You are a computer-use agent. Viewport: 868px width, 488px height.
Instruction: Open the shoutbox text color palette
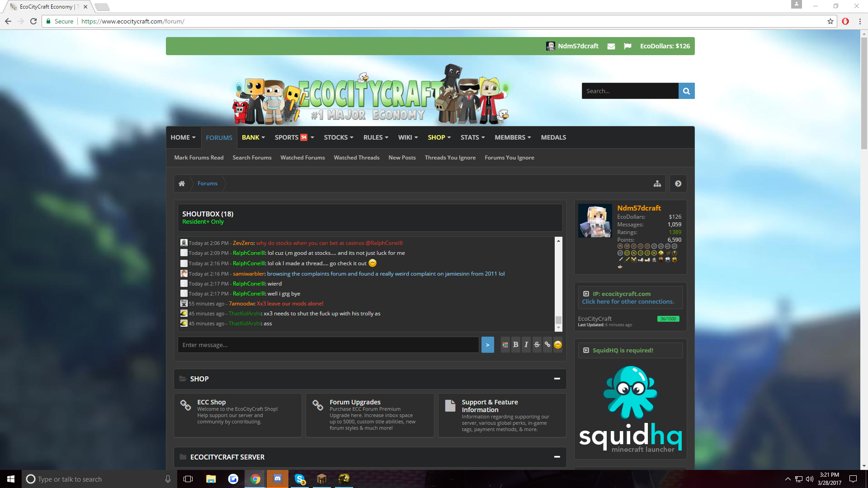pyautogui.click(x=505, y=345)
